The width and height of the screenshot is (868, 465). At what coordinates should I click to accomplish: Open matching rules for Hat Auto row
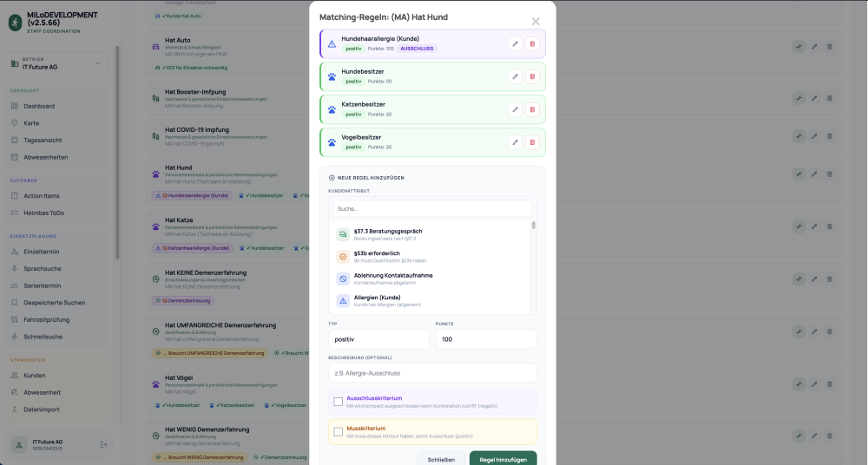click(x=799, y=47)
